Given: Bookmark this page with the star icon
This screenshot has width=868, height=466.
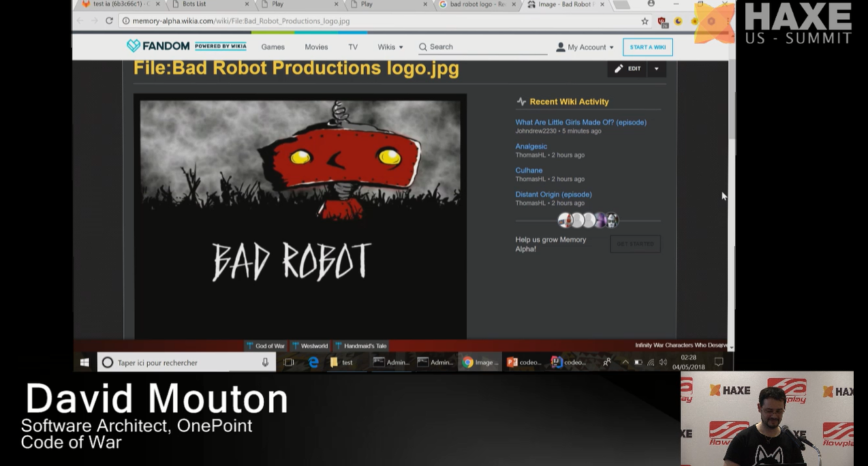Looking at the screenshot, I should pos(645,21).
